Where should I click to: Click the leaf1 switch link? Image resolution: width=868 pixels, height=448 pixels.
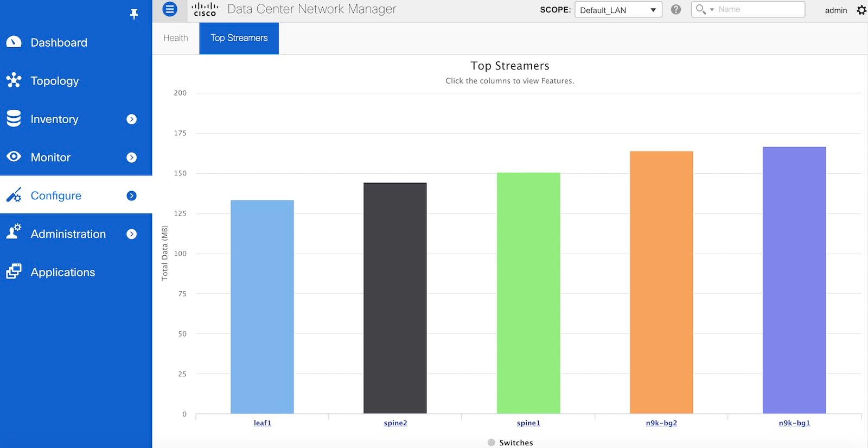pyautogui.click(x=263, y=423)
